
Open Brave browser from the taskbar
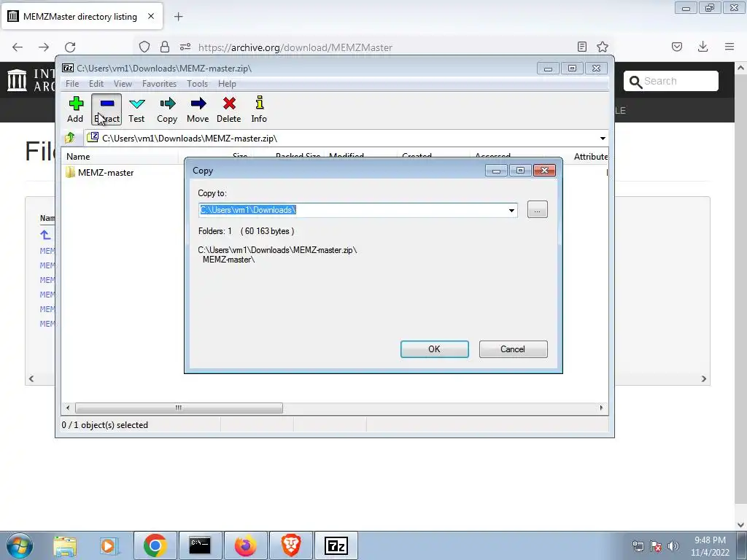(290, 545)
